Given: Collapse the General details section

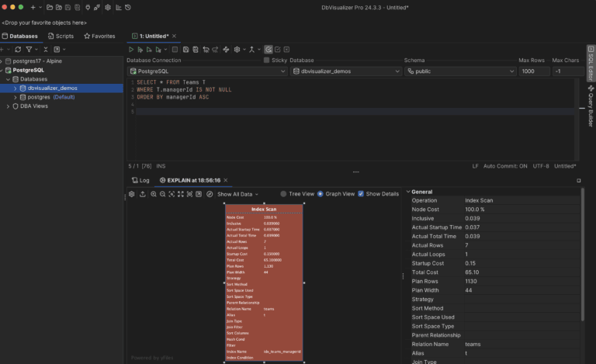Looking at the screenshot, I should pyautogui.click(x=408, y=192).
